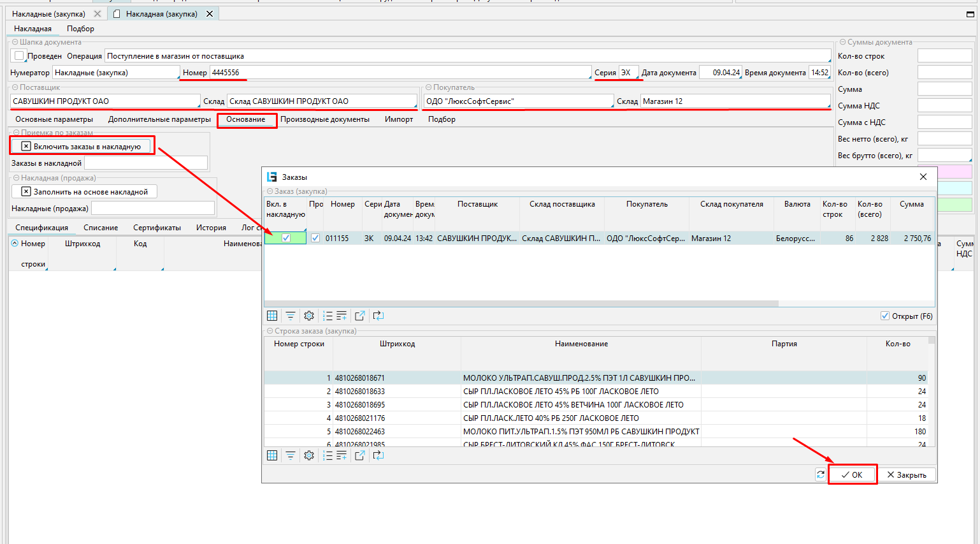
Task: Open the 'Сертификаты' tab
Action: click(157, 228)
